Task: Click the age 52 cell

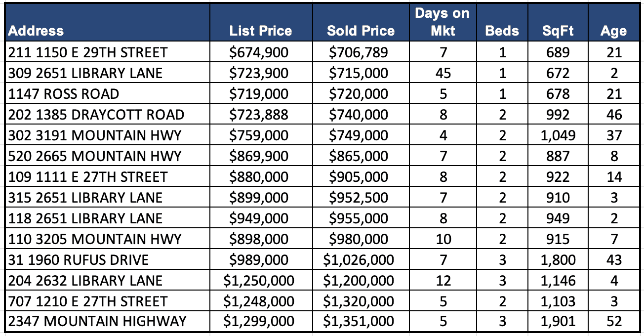Action: coord(614,322)
